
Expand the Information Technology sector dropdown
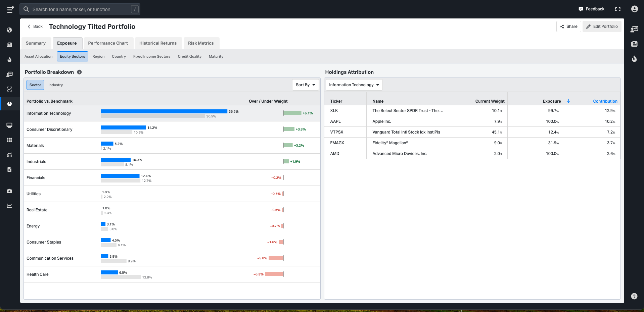click(354, 85)
